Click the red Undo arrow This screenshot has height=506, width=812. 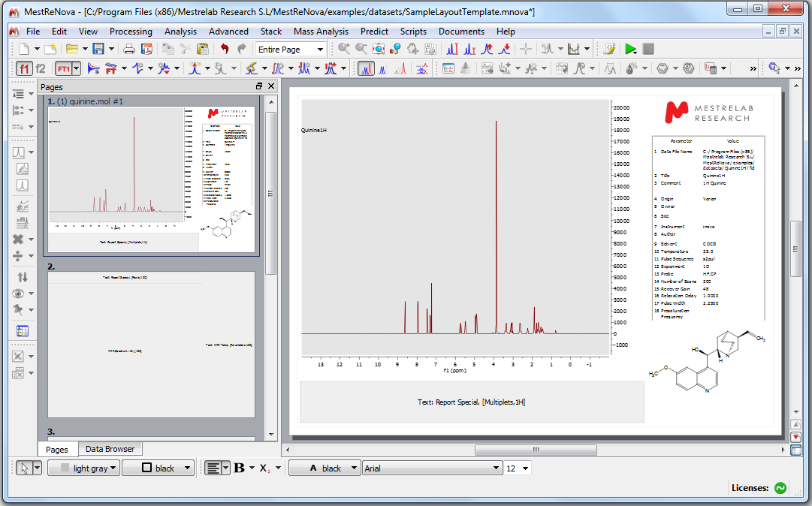(x=224, y=50)
